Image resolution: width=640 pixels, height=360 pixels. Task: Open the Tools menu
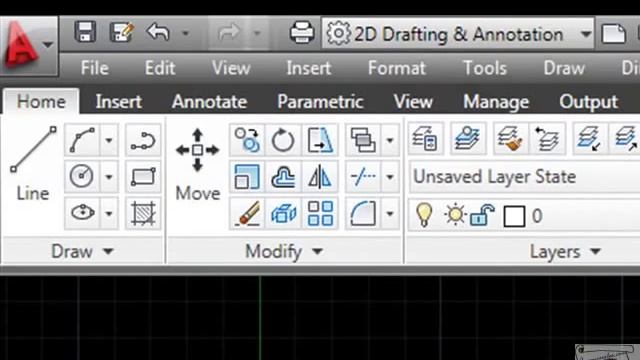485,68
